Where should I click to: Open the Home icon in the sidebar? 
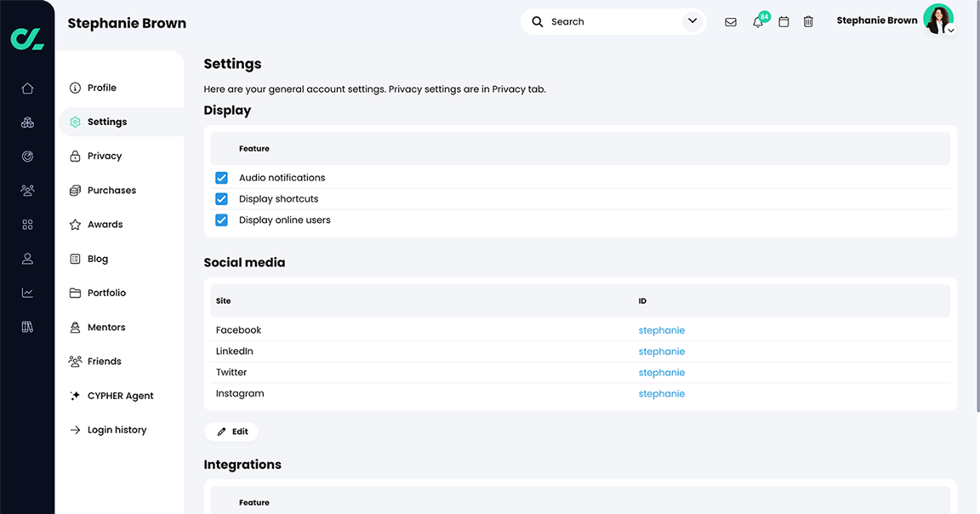26,88
